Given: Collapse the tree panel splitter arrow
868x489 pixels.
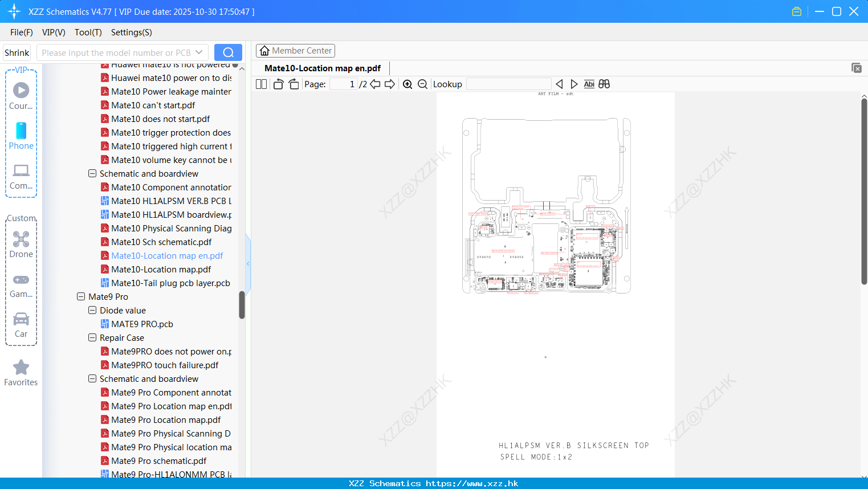Looking at the screenshot, I should pos(248,263).
